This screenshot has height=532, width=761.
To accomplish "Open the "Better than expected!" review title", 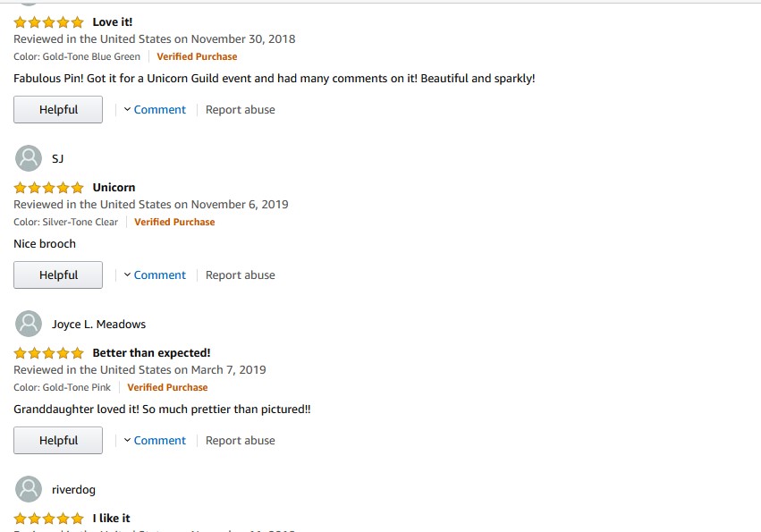I will pyautogui.click(x=151, y=352).
